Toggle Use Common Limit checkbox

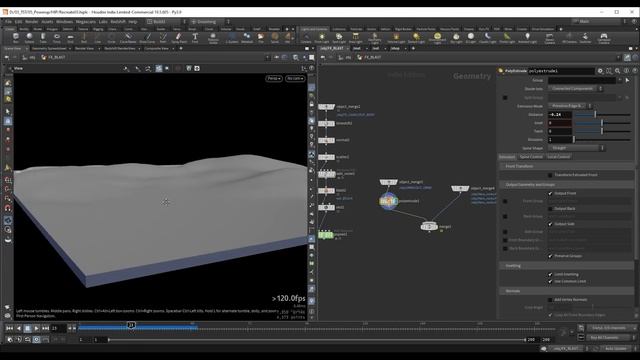click(550, 281)
